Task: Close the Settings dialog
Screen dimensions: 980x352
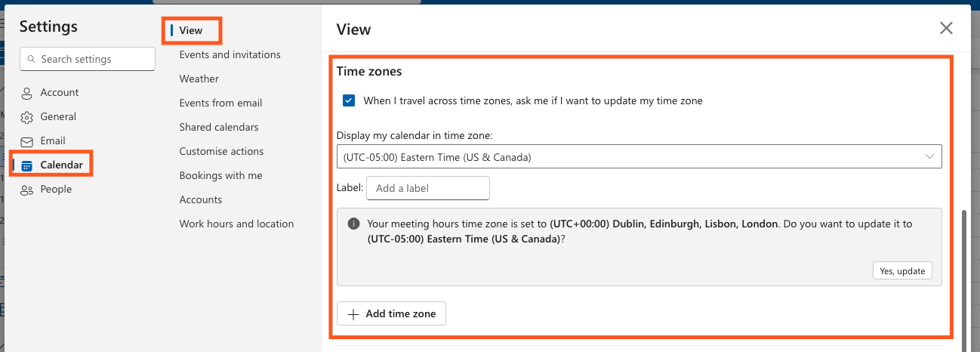Action: click(946, 29)
